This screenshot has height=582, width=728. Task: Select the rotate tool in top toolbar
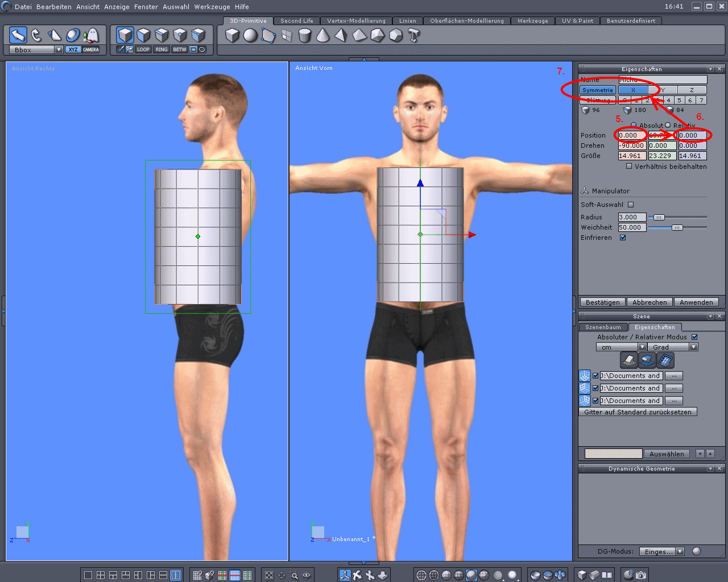36,35
